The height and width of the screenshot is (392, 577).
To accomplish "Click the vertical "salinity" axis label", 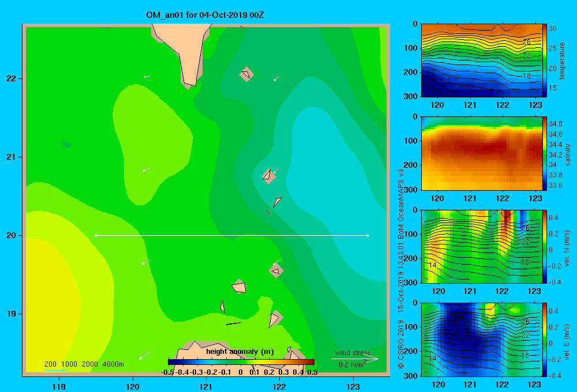I will point(568,154).
